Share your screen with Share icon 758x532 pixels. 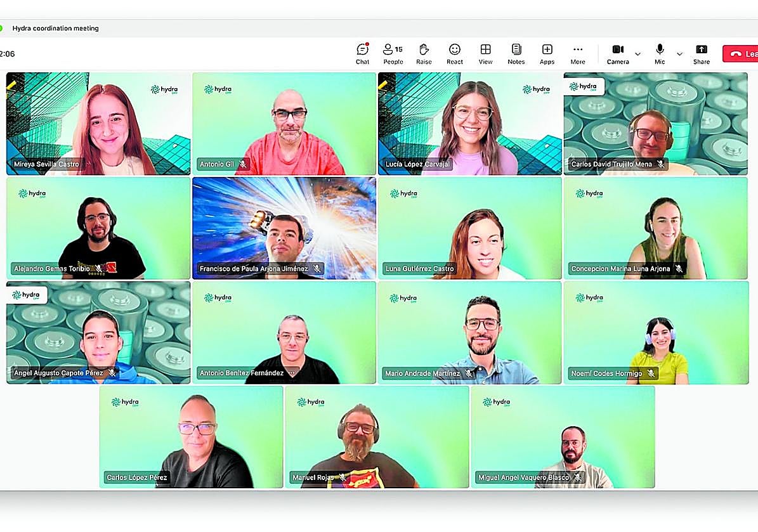701,53
